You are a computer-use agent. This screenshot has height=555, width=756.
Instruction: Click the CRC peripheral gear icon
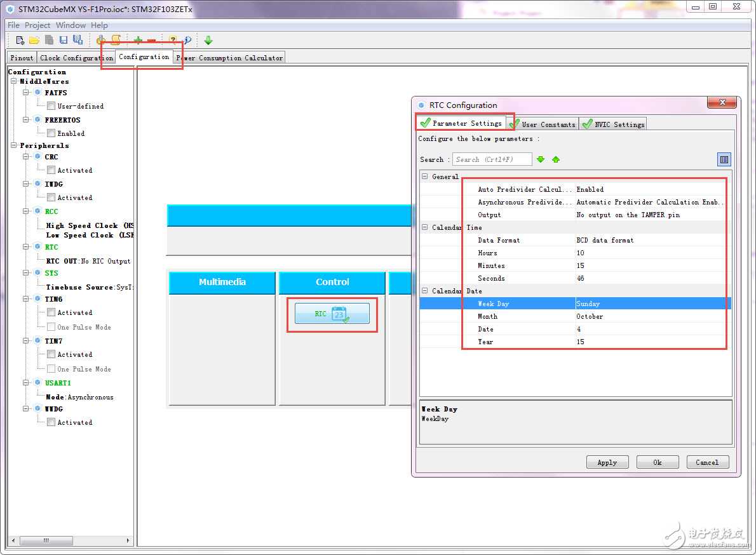[37, 157]
